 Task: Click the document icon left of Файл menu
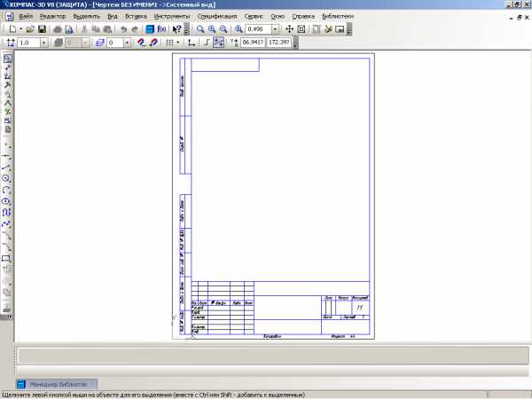pos(10,17)
